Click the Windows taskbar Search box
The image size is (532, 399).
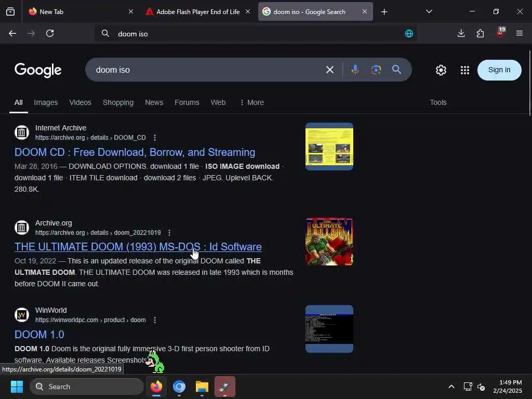click(x=87, y=387)
